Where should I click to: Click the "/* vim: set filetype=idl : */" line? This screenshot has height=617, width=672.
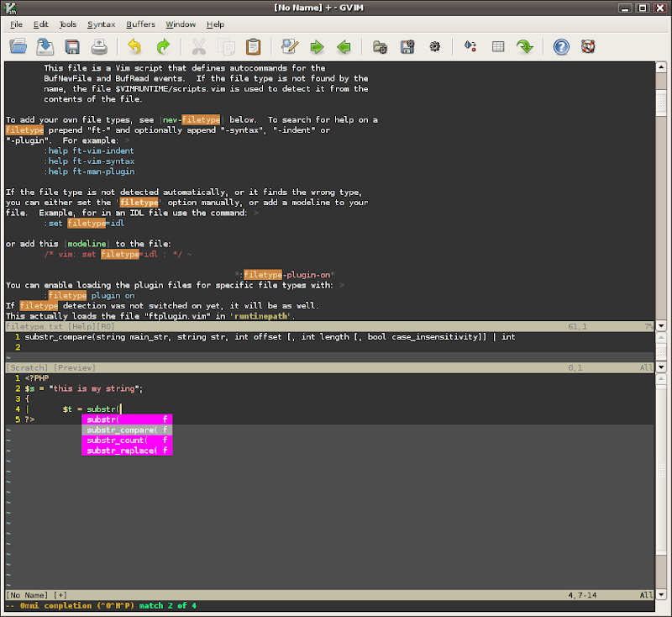pos(113,254)
